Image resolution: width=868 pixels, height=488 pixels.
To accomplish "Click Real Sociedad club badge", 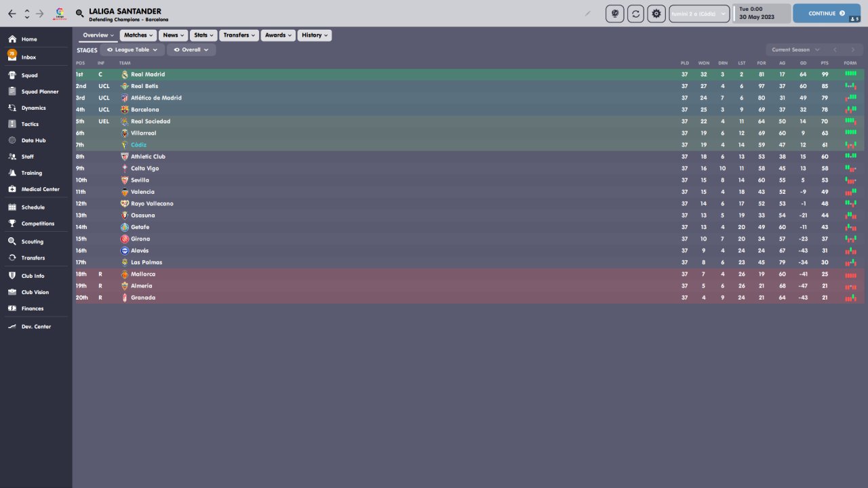I will pyautogui.click(x=125, y=121).
